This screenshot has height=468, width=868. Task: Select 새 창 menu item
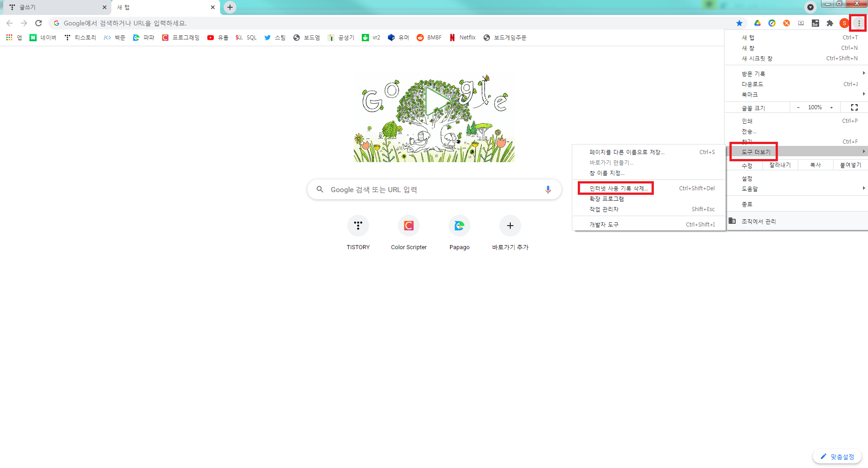(x=797, y=48)
